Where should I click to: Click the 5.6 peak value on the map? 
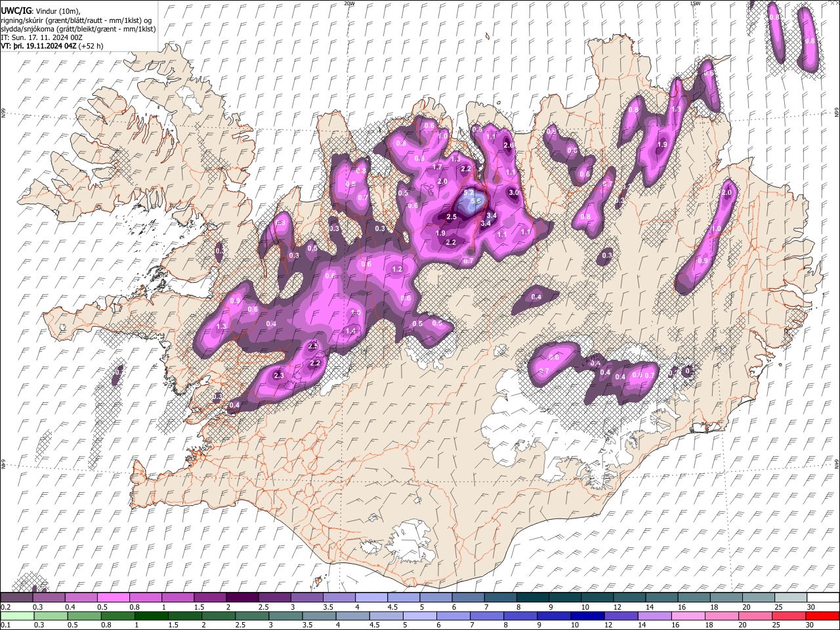point(476,201)
